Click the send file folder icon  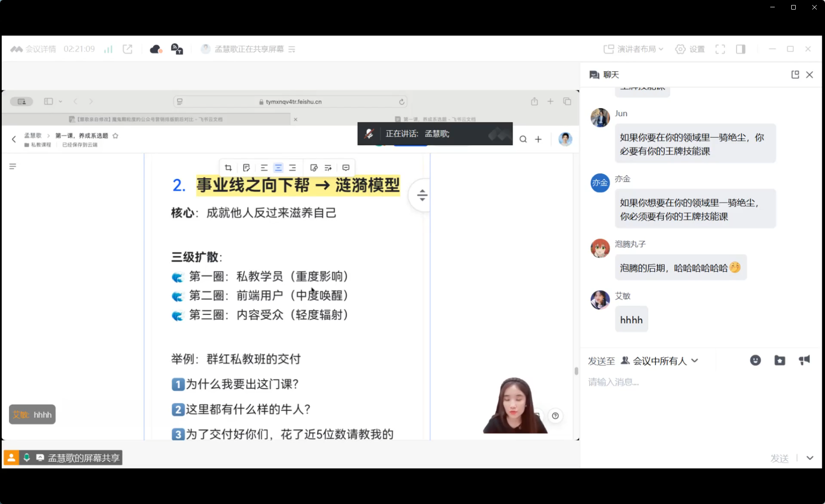pos(779,361)
